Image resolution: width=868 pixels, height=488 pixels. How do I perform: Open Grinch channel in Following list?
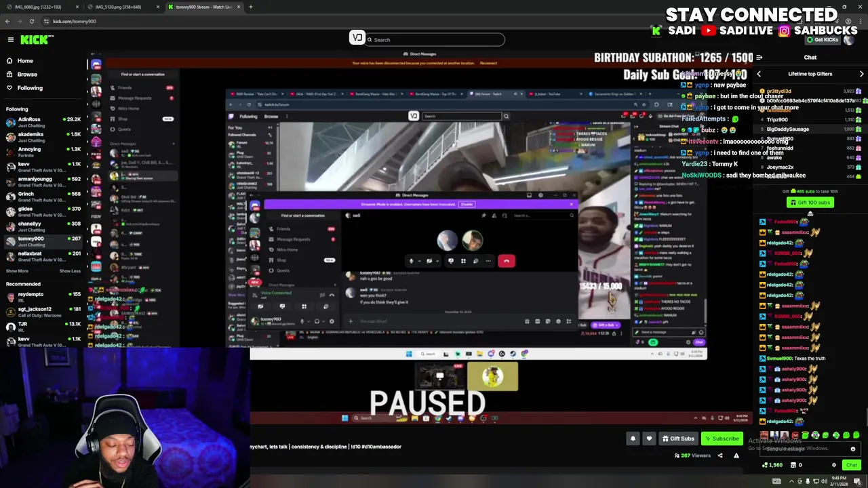pos(42,197)
